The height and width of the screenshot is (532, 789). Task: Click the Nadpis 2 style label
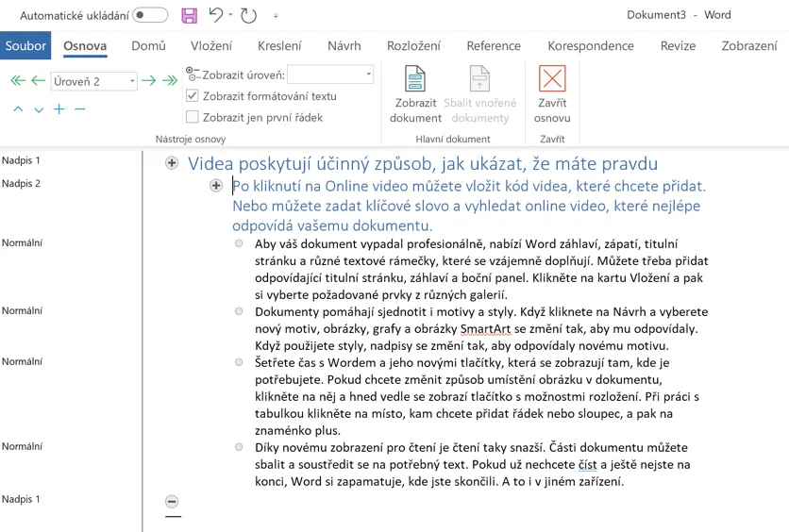tap(21, 184)
